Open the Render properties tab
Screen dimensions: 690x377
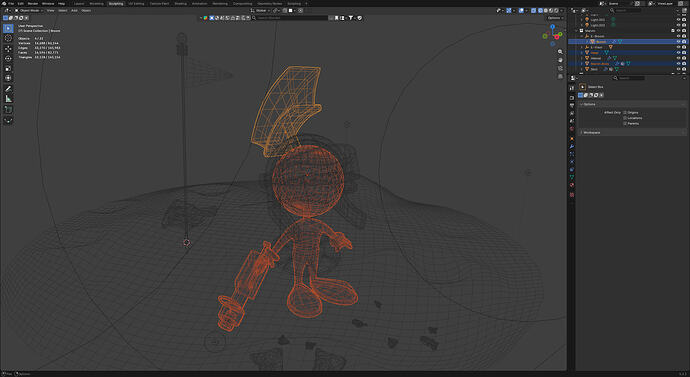[x=572, y=98]
